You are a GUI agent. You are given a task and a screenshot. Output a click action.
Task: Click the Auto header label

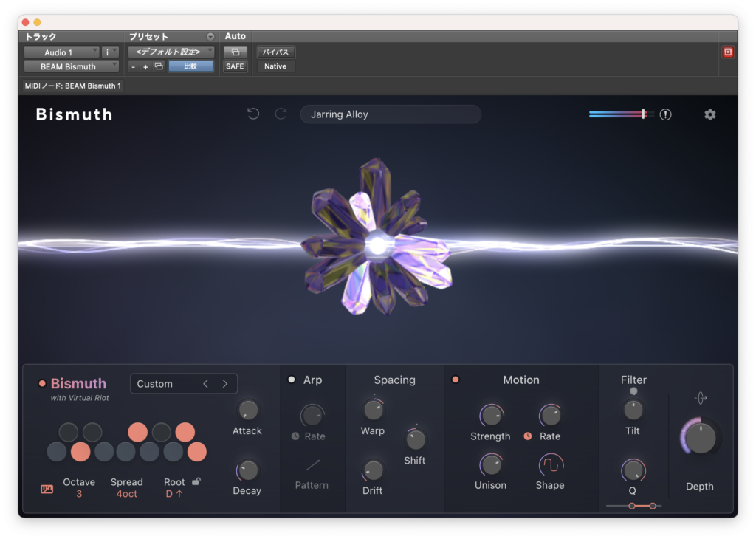click(236, 36)
